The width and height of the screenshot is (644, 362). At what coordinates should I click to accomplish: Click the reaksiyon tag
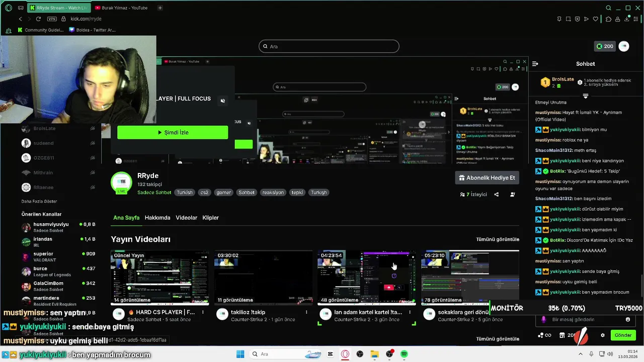[x=273, y=193]
